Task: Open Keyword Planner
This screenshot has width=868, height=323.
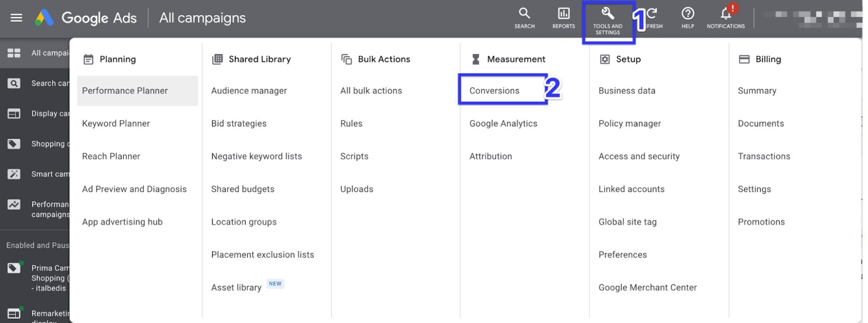Action: (x=116, y=124)
